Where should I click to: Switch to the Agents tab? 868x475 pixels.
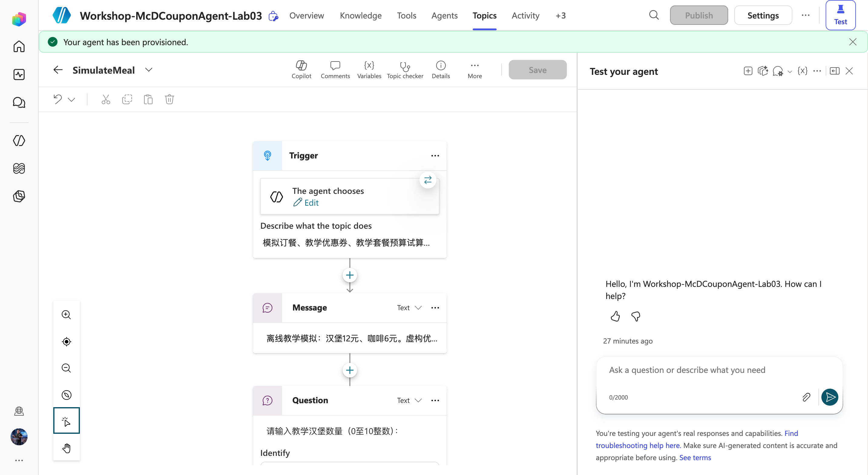click(444, 15)
